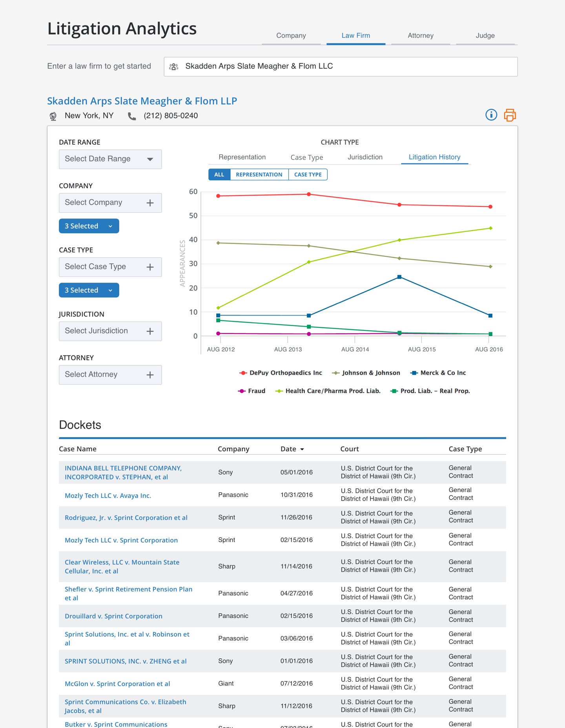Switch chart filter to CASE TYPE
Image resolution: width=565 pixels, height=728 pixels.
(308, 174)
